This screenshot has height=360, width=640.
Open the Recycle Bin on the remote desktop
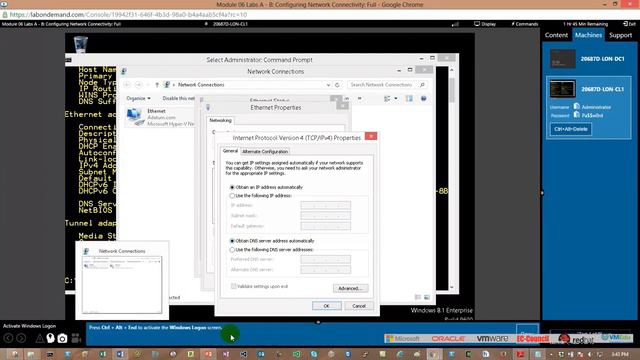coord(80,44)
